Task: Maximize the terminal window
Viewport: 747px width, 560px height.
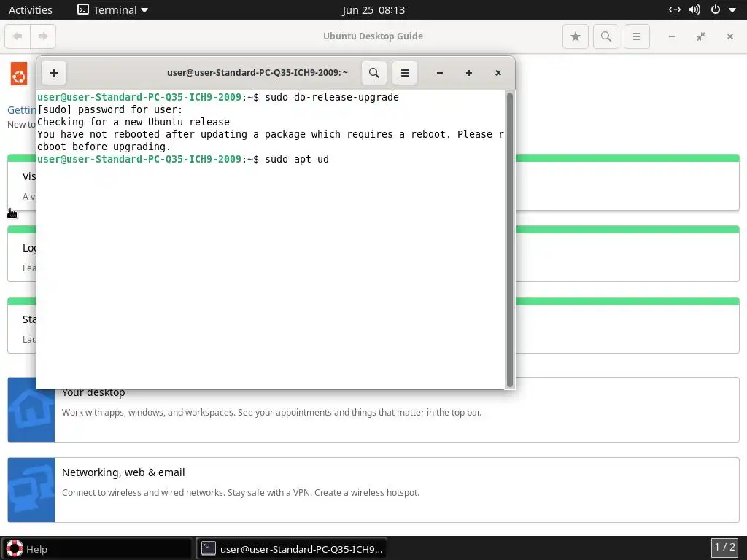Action: coord(469,73)
